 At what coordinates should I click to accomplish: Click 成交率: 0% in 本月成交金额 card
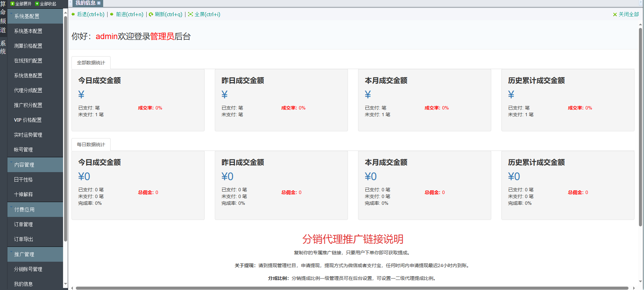(437, 108)
